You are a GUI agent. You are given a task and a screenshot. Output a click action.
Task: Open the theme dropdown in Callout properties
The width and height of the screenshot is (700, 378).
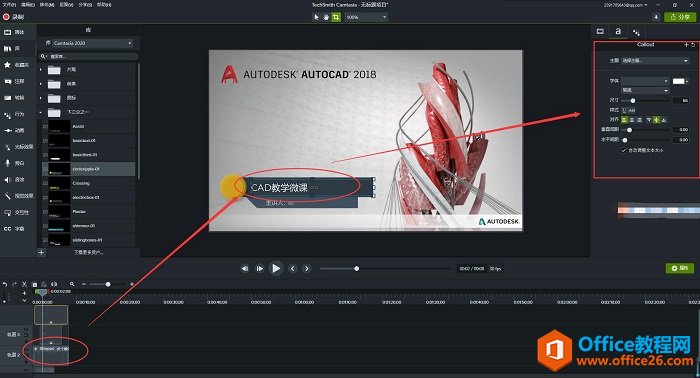(655, 60)
